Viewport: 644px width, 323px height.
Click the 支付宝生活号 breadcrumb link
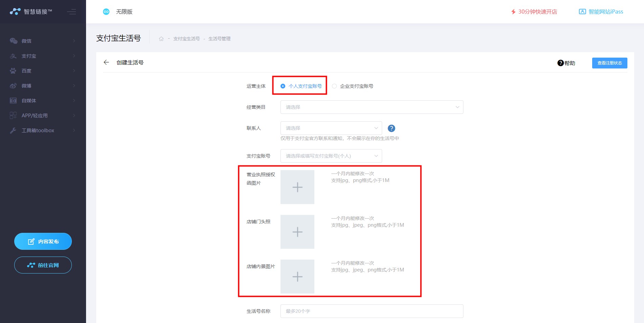(x=186, y=39)
